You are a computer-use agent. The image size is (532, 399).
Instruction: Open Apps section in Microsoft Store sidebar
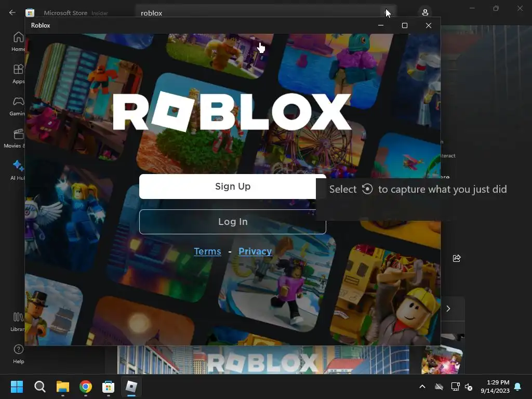coord(18,74)
